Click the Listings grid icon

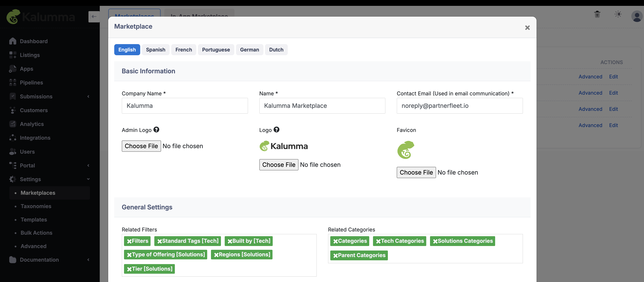click(x=12, y=55)
